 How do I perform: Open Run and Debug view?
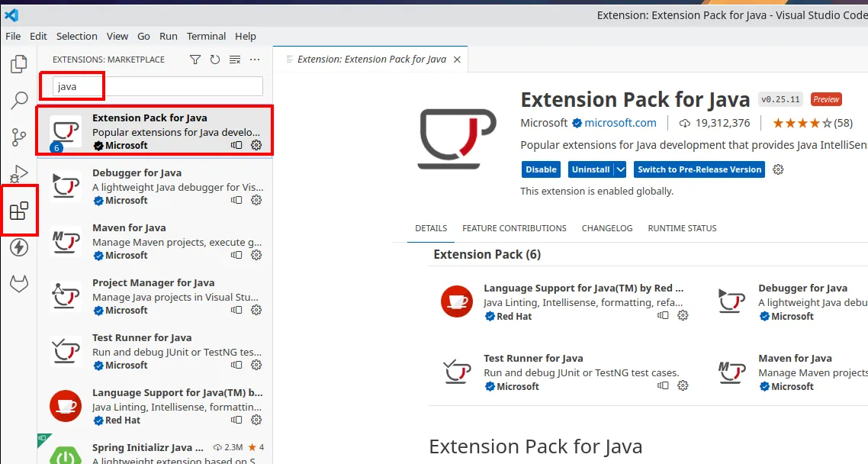19,173
